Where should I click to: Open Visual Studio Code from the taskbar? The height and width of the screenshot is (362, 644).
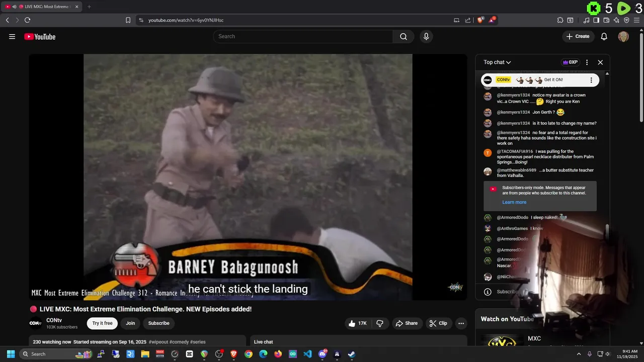tap(307, 354)
